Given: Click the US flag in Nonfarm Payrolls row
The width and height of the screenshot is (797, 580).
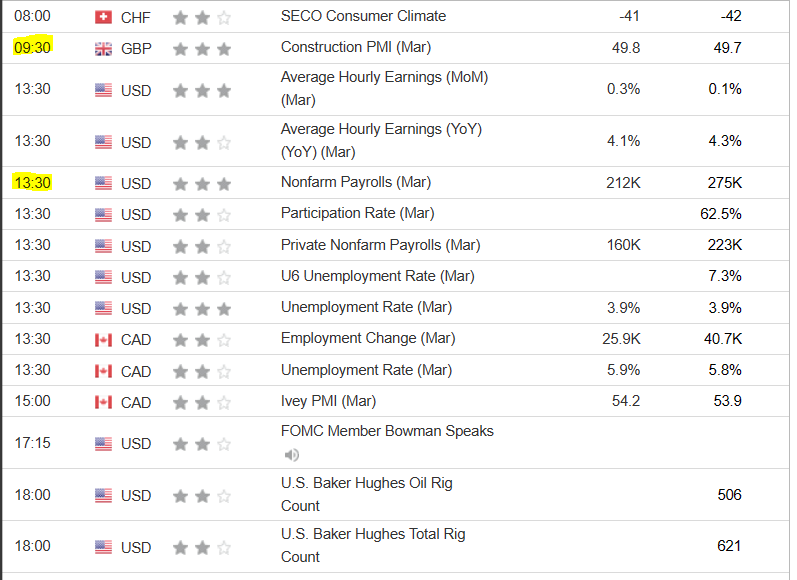Looking at the screenshot, I should (103, 183).
